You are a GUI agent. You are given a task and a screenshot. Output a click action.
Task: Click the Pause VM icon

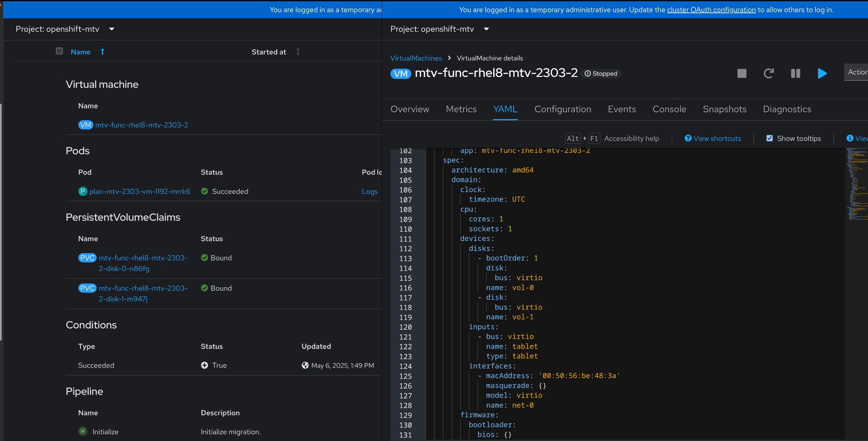795,73
